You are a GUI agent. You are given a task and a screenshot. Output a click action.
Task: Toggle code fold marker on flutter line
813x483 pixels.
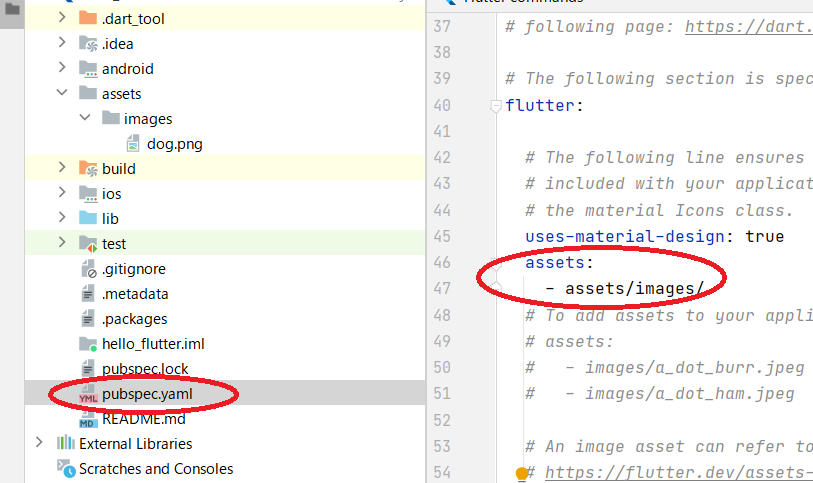pyautogui.click(x=496, y=106)
